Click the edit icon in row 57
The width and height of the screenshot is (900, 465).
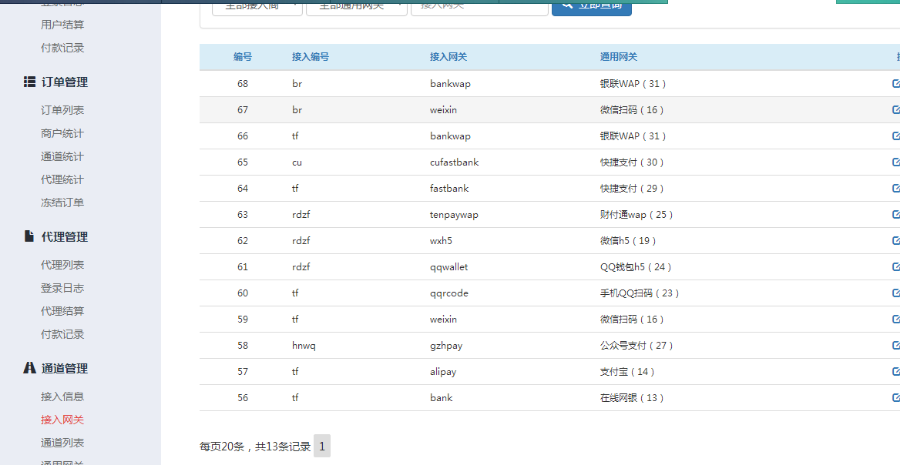(x=895, y=371)
